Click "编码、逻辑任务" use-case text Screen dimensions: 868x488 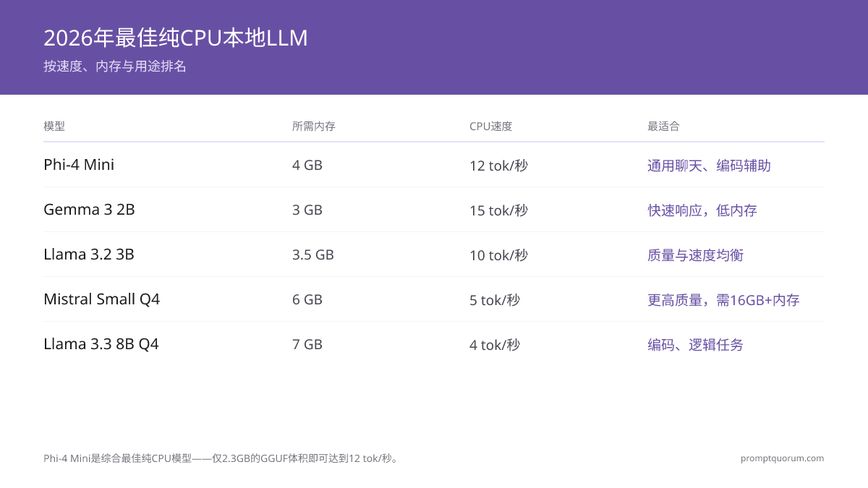(x=695, y=345)
